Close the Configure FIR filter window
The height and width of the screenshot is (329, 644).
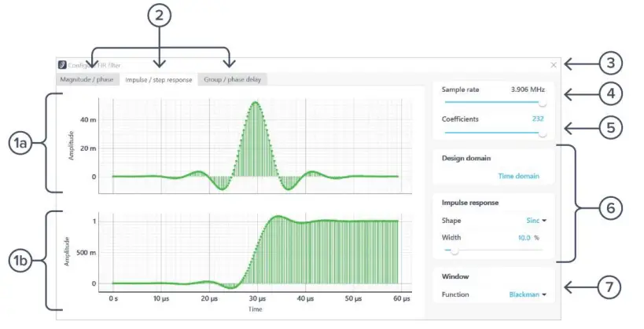tap(554, 65)
